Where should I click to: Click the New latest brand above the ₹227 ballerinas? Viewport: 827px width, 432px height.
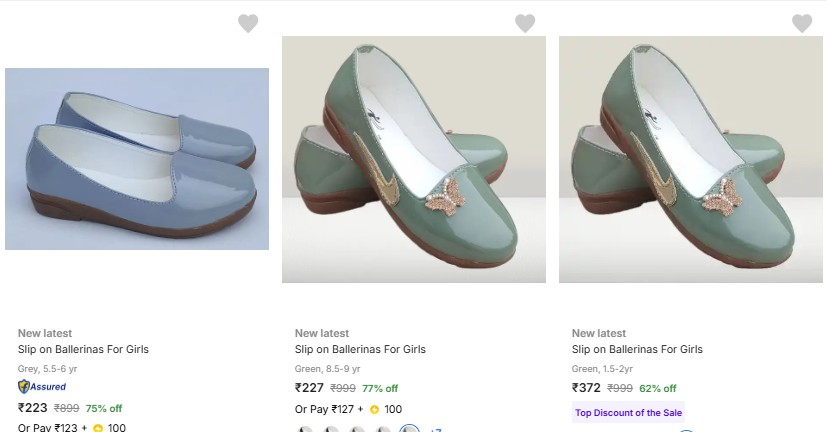[x=322, y=333]
